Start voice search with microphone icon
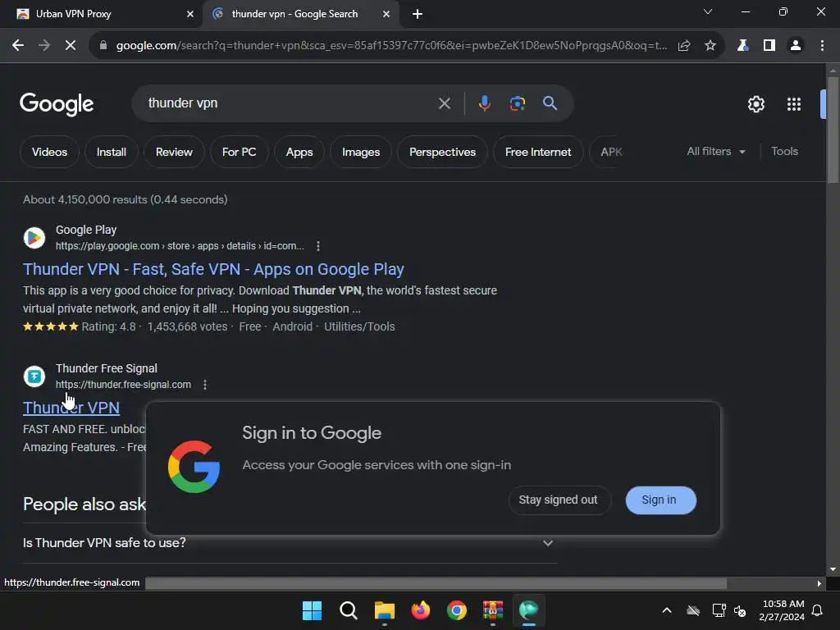This screenshot has width=840, height=630. (484, 103)
